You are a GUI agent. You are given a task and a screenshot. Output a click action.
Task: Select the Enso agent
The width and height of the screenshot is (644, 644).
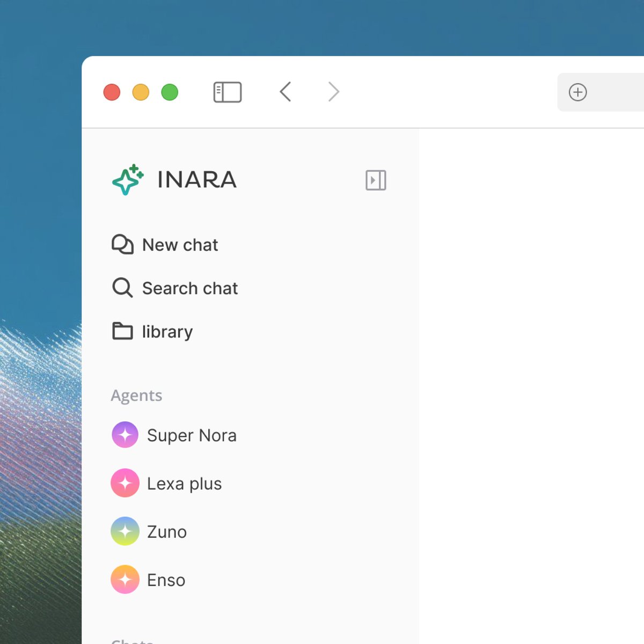[x=148, y=580]
